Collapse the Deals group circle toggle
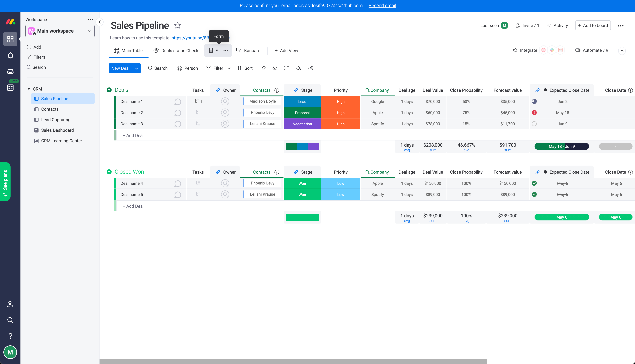635x364 pixels. 109,90
